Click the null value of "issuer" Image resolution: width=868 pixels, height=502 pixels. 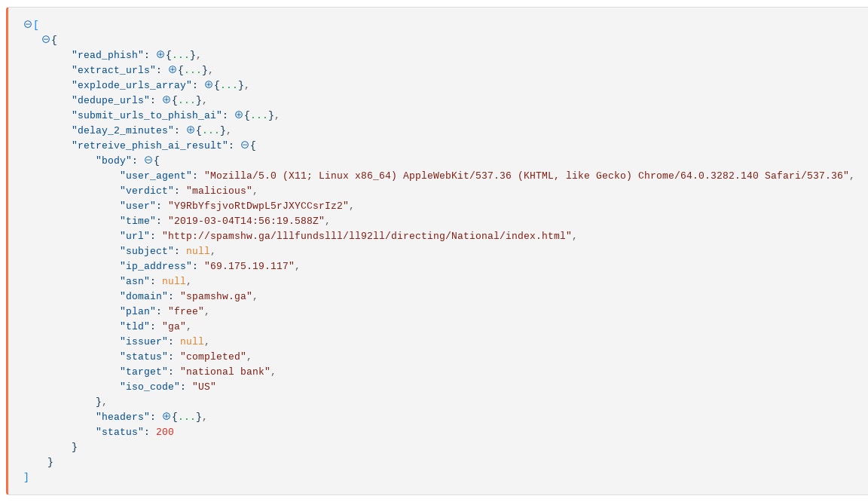pos(192,341)
